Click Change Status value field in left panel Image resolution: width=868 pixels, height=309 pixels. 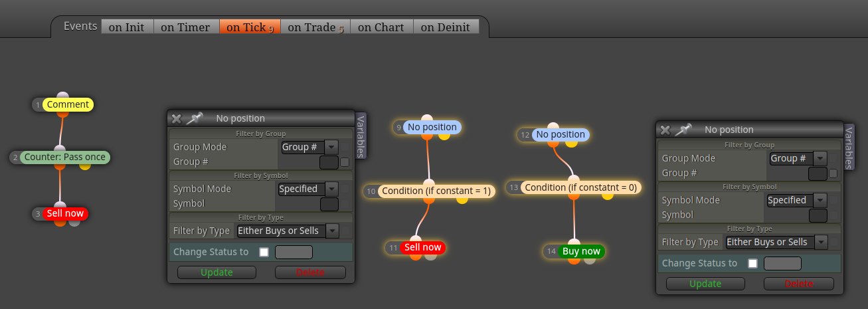click(294, 252)
